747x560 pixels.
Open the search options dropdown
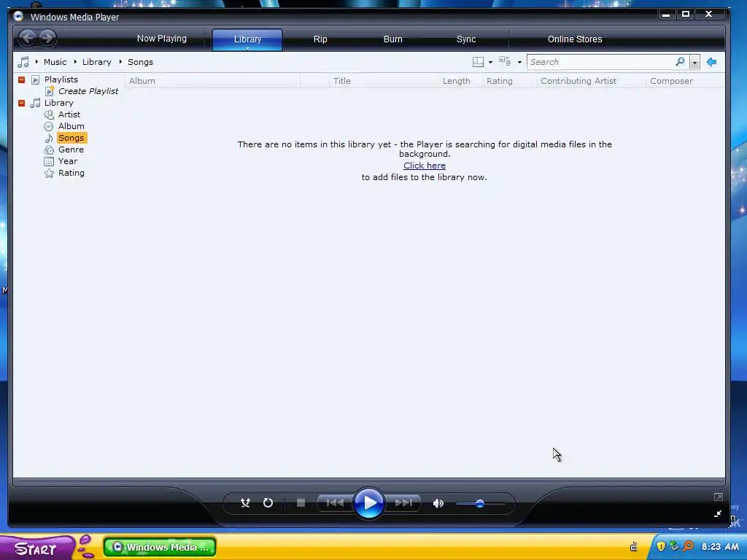pyautogui.click(x=694, y=63)
